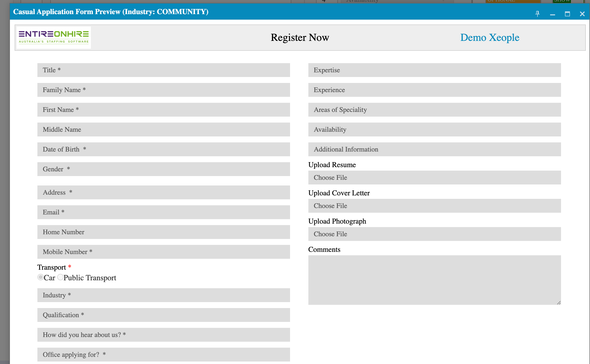Choose a file under Upload Resume
The width and height of the screenshot is (590, 364).
coord(434,178)
